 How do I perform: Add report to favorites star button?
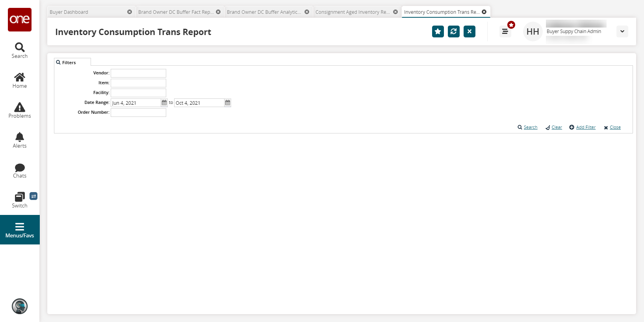coord(438,31)
